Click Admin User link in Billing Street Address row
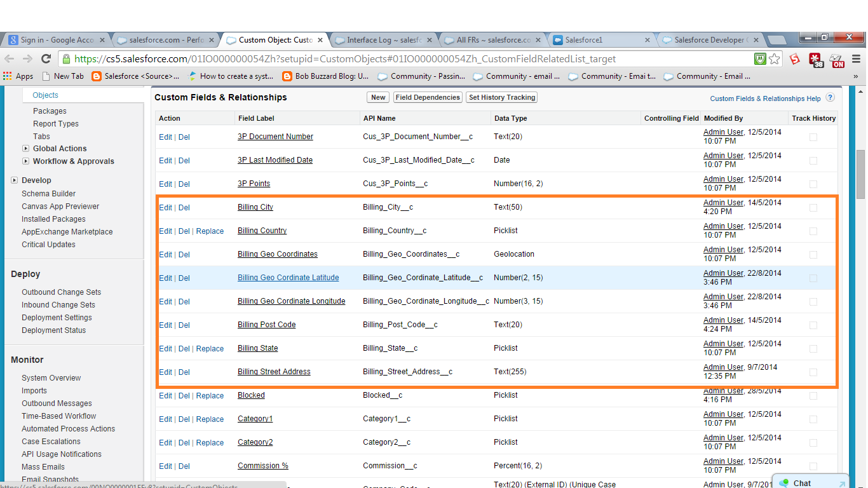868x488 pixels. [x=723, y=367]
